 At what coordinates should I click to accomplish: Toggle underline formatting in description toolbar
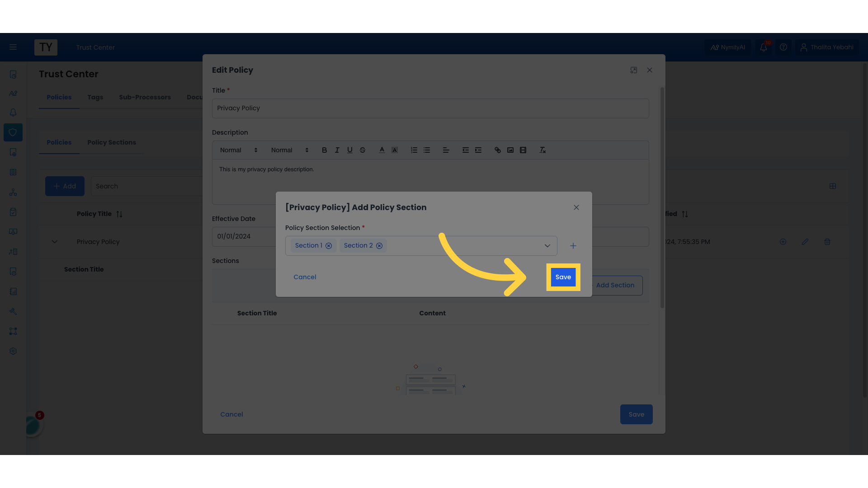[x=349, y=150]
